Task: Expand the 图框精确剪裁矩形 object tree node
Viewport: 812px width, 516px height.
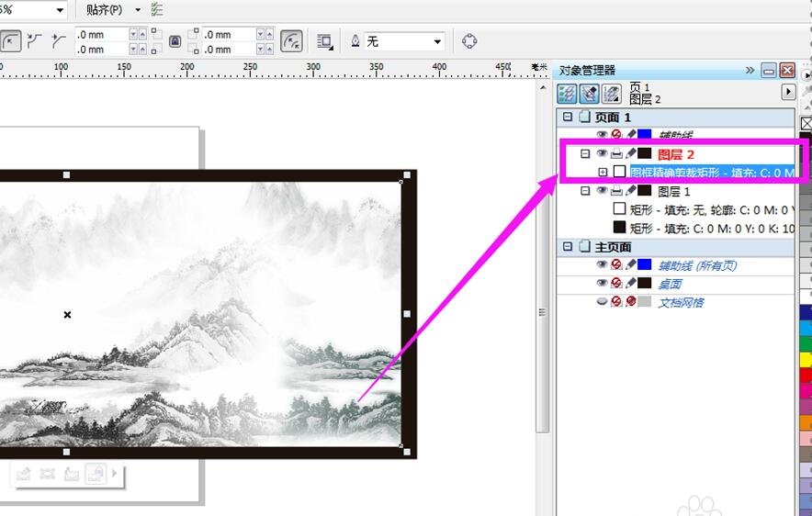Action: point(603,172)
